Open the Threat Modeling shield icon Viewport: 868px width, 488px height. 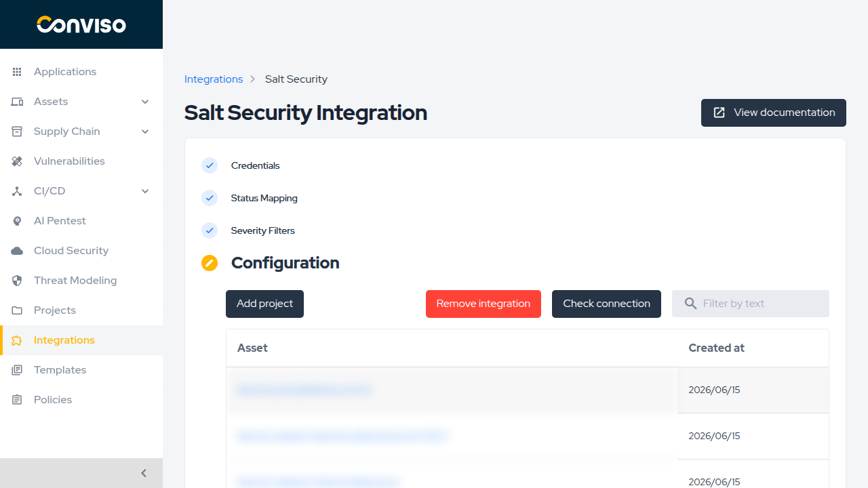pyautogui.click(x=18, y=281)
